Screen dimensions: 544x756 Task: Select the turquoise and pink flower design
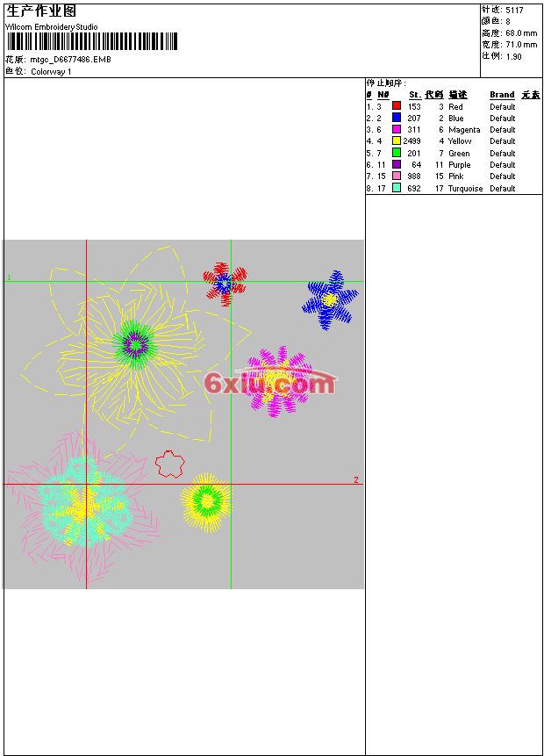click(x=82, y=508)
